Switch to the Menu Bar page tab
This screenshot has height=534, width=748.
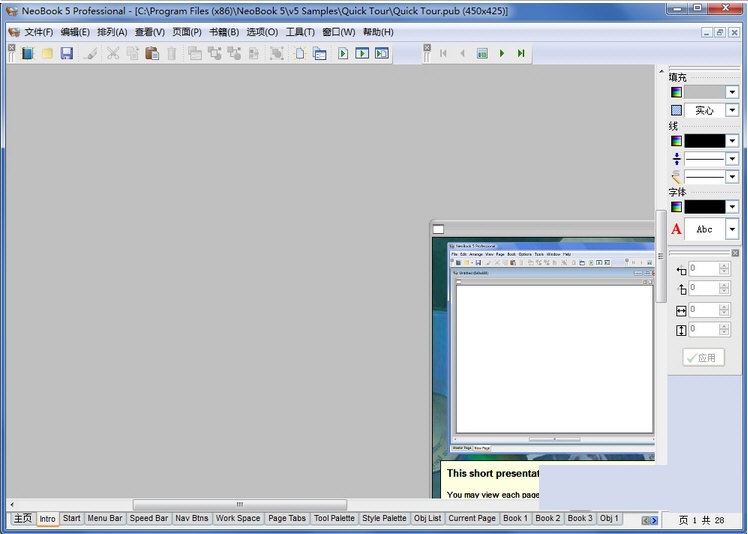click(x=105, y=518)
